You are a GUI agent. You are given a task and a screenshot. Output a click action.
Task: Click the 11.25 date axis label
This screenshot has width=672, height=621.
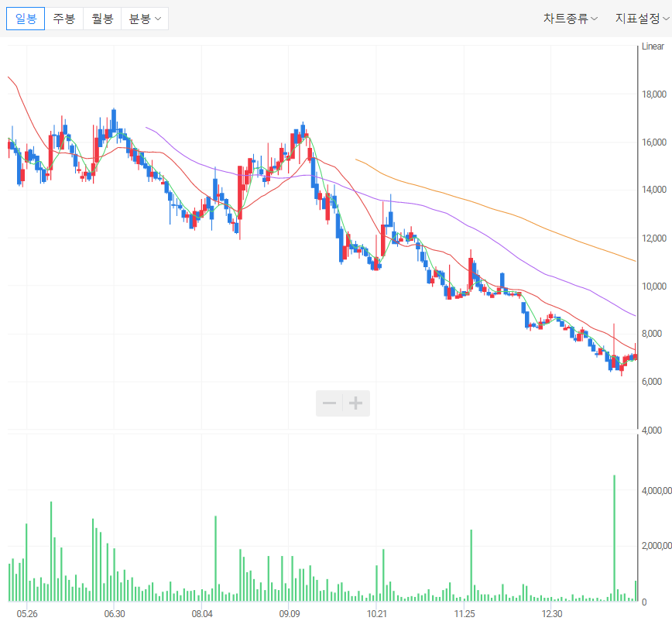(465, 614)
